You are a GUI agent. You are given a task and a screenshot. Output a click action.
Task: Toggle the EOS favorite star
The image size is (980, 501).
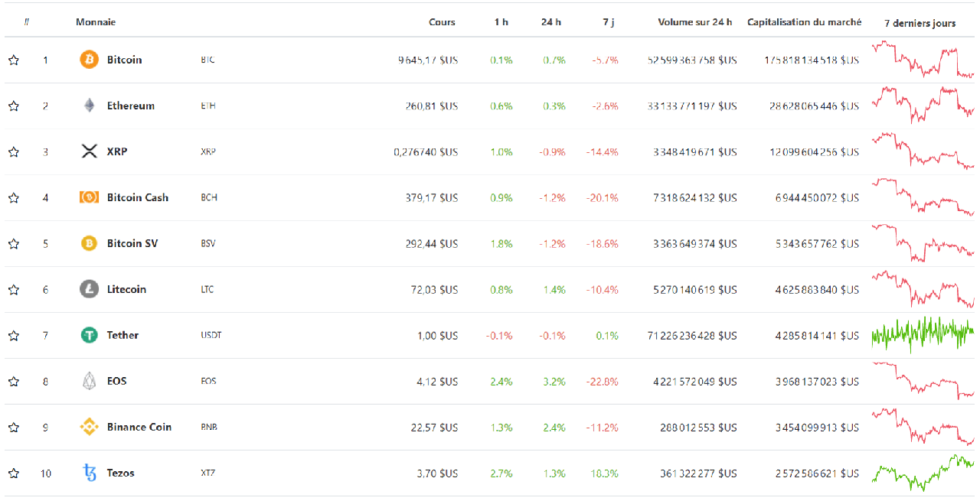pyautogui.click(x=14, y=381)
